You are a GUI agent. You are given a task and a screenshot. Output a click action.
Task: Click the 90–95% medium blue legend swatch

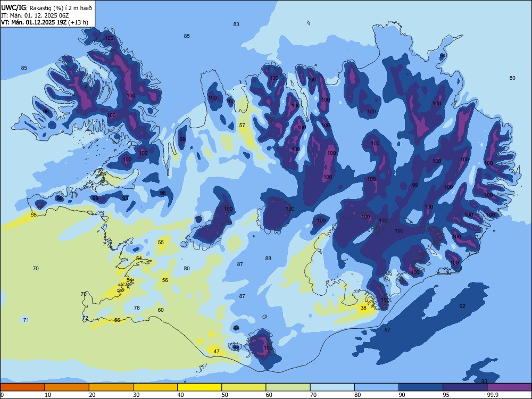pos(421,387)
